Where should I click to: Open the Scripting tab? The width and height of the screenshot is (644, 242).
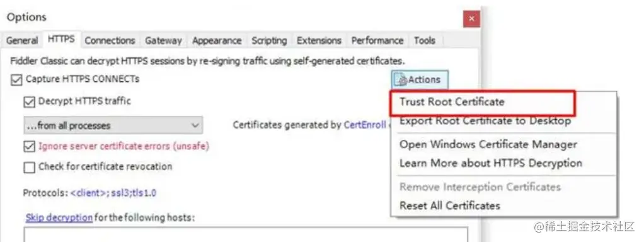tap(269, 40)
